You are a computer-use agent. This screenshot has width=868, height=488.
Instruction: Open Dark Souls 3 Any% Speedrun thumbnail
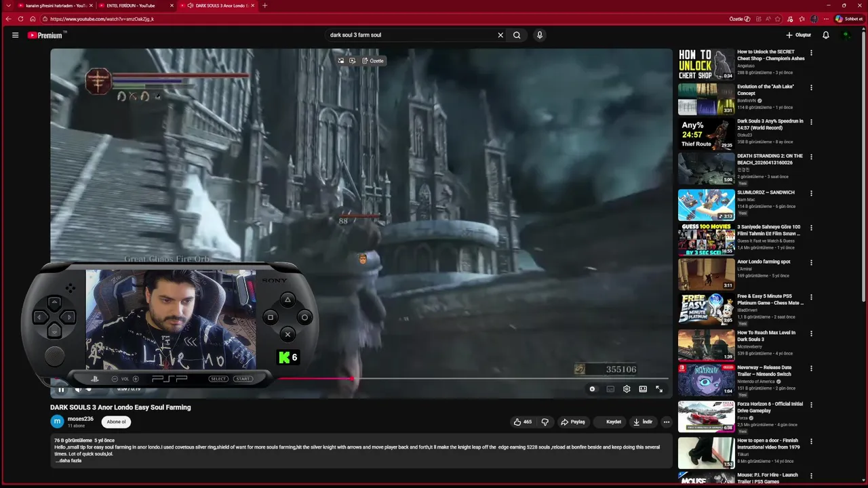click(x=706, y=134)
